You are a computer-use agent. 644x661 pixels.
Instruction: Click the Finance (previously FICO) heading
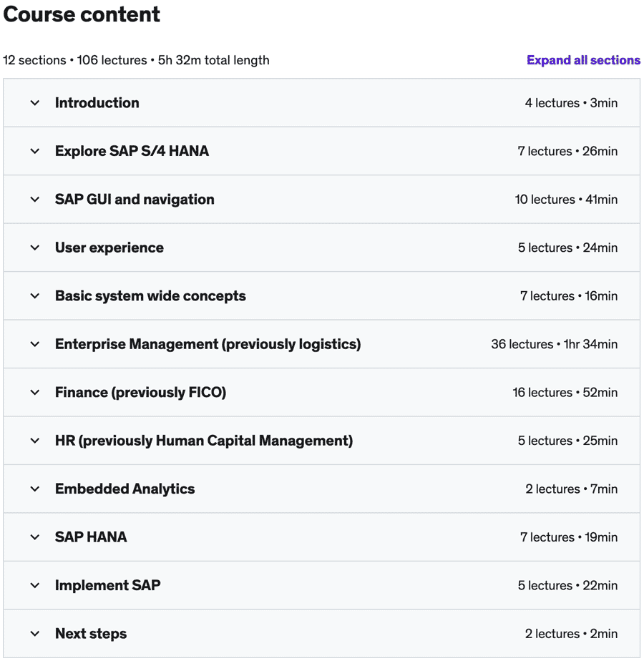click(x=140, y=393)
